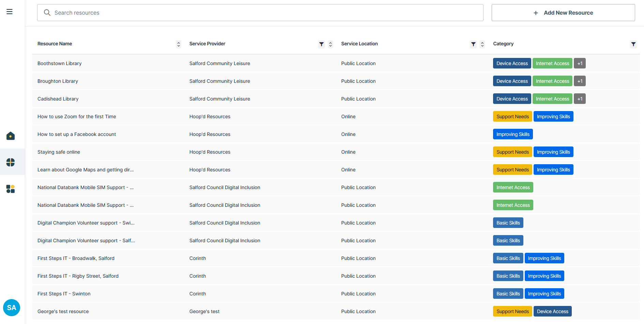Click Category column header
The image size is (644, 324).
[x=503, y=44]
